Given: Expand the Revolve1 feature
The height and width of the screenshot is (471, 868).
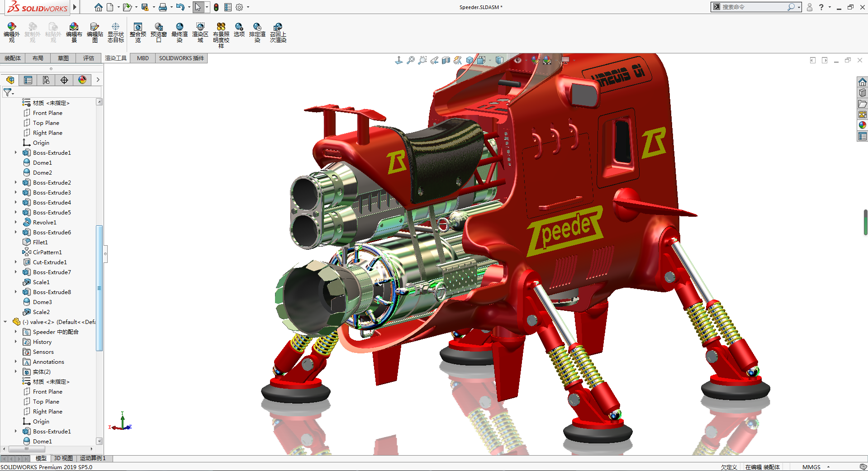Looking at the screenshot, I should 15,222.
